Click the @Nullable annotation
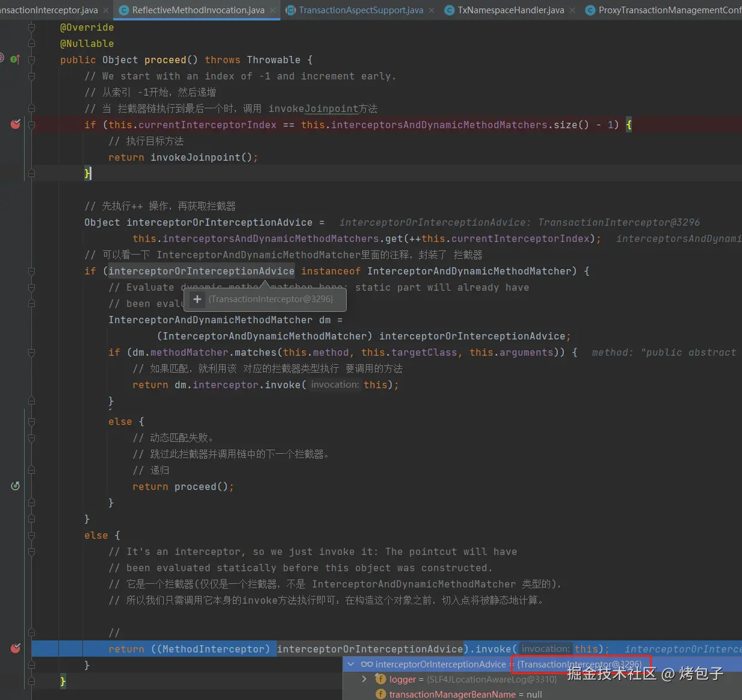Image resolution: width=742 pixels, height=700 pixels. [87, 43]
